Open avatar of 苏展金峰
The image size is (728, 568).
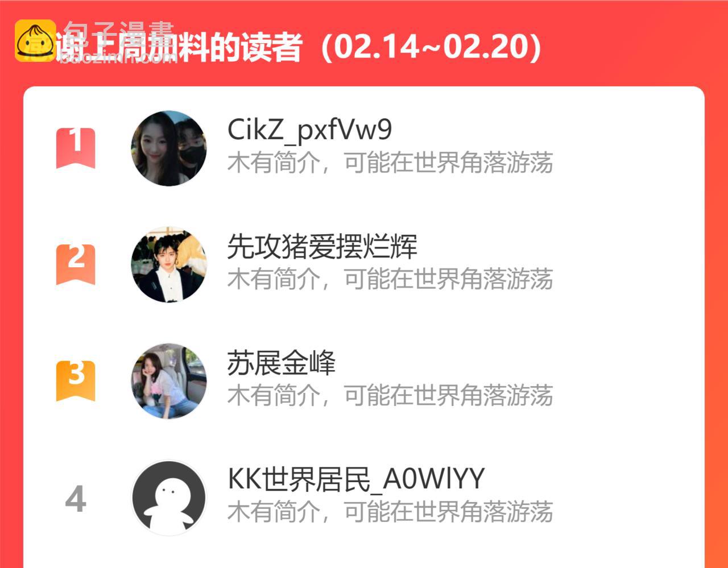tap(169, 381)
